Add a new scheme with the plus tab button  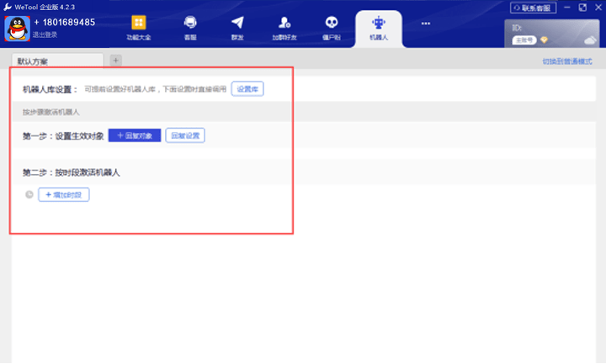click(115, 61)
